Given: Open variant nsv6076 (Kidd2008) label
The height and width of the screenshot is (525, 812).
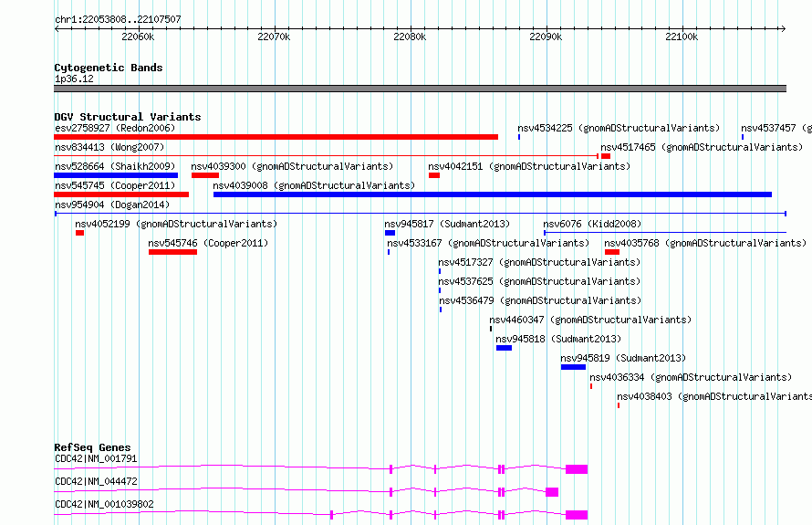Looking at the screenshot, I should (x=592, y=224).
